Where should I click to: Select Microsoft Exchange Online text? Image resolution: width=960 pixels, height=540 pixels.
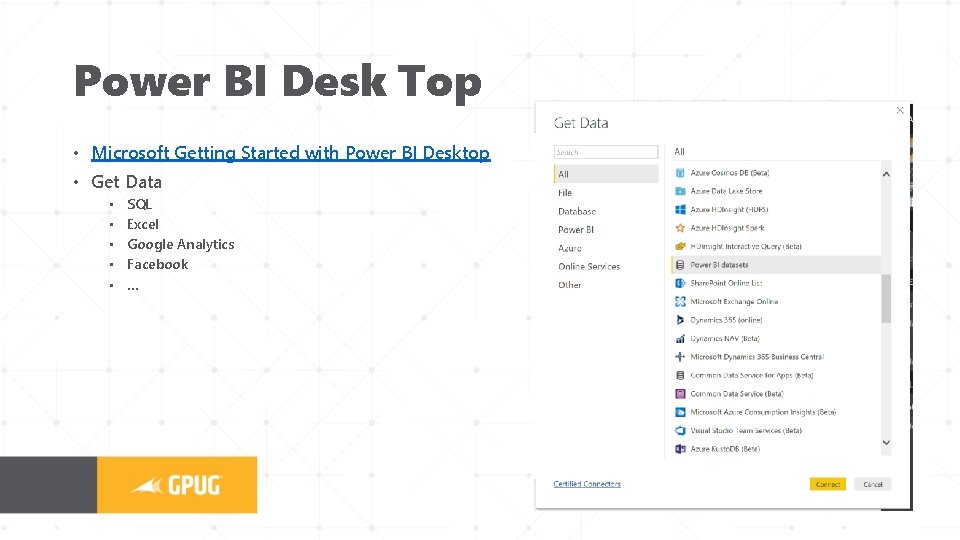[734, 301]
